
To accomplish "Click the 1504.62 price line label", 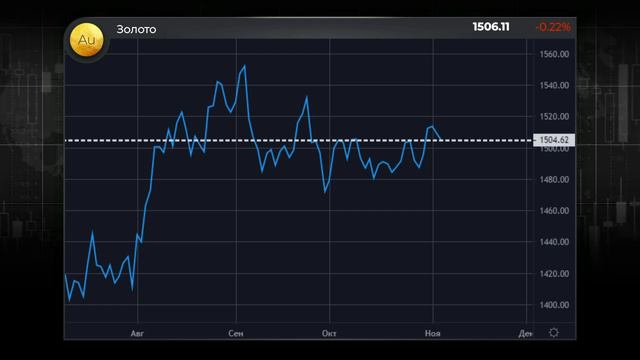I will click(554, 140).
